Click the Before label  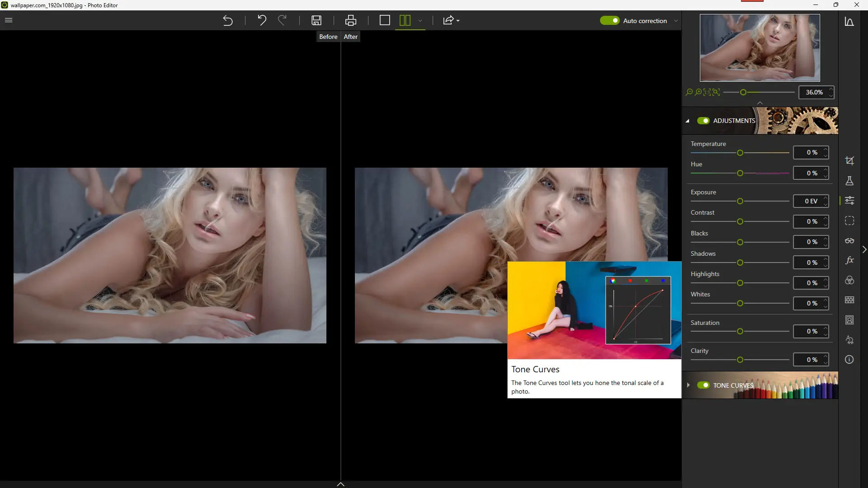pyautogui.click(x=328, y=37)
